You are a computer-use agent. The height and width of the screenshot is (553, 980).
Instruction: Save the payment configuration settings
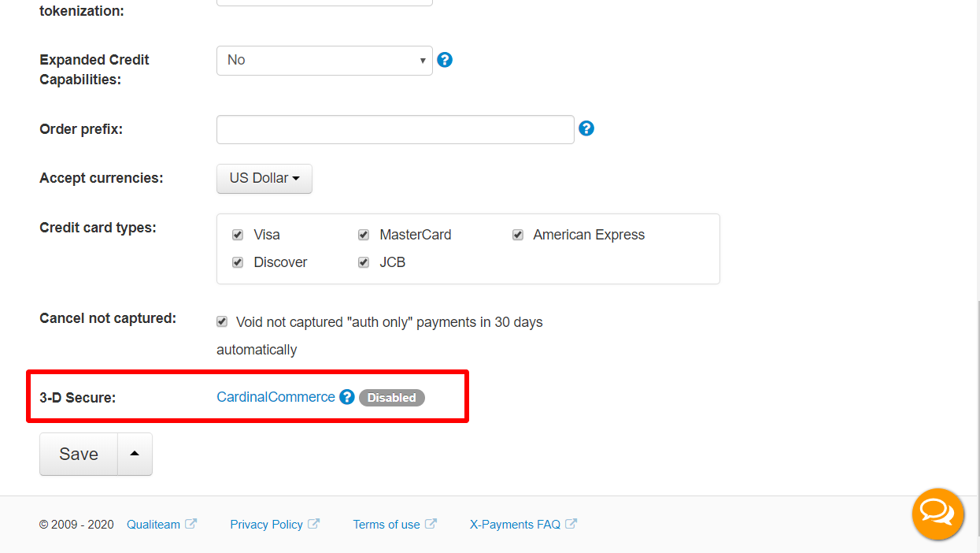tap(79, 454)
